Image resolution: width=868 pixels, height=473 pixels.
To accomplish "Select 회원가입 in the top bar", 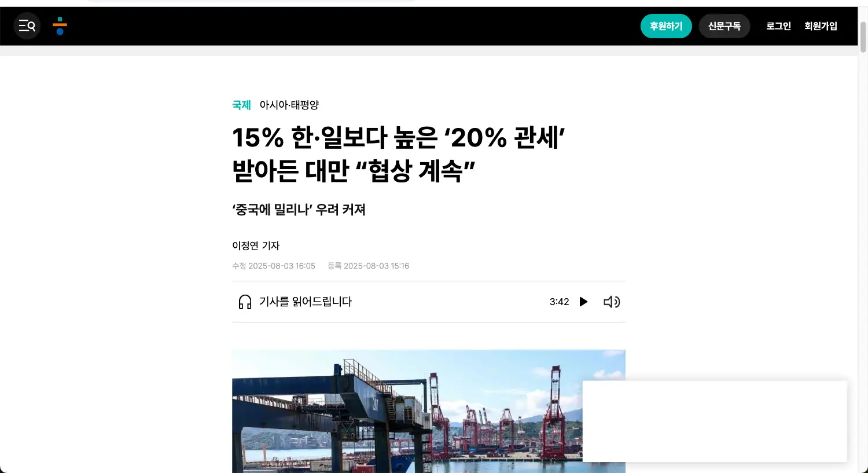I will pyautogui.click(x=821, y=26).
